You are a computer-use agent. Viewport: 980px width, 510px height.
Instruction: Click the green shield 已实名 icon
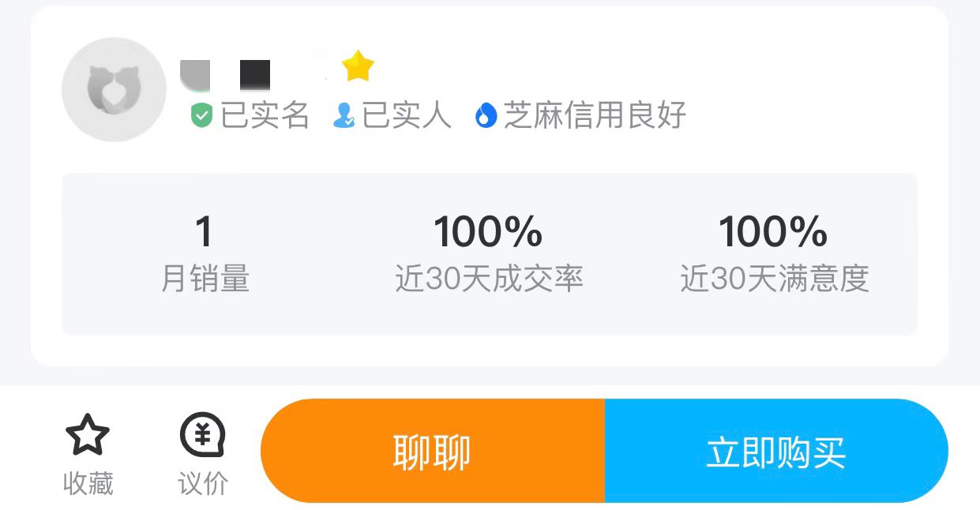[x=202, y=116]
